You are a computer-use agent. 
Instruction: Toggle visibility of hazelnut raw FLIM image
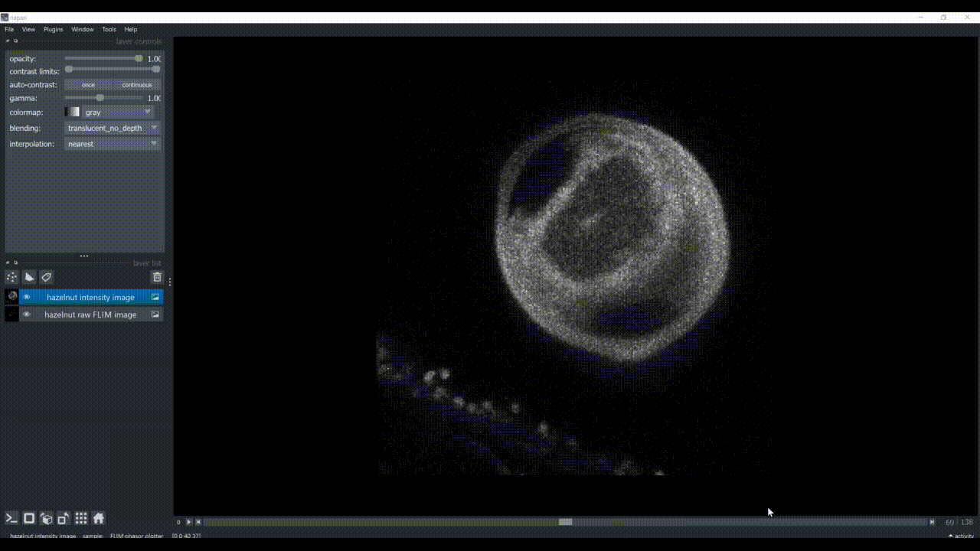pyautogui.click(x=26, y=315)
